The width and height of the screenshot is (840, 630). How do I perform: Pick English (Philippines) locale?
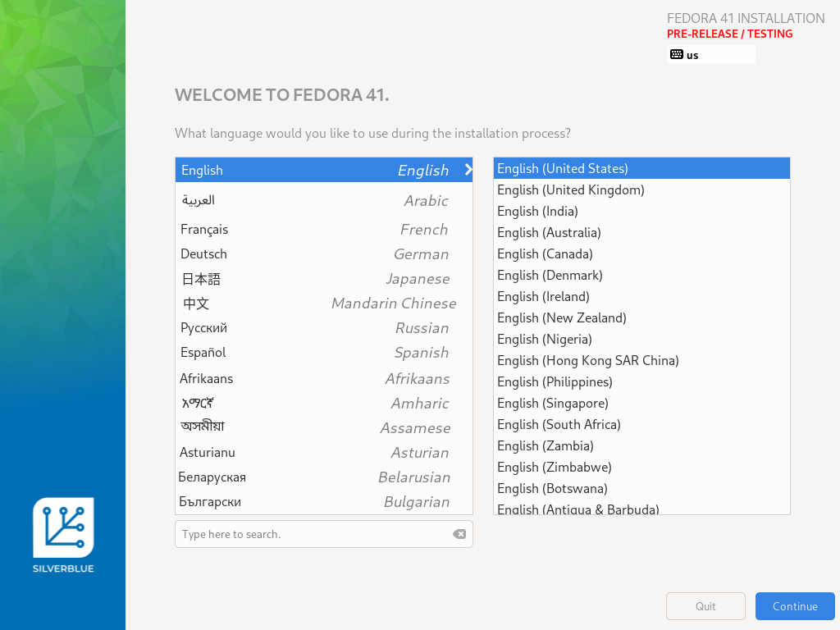tap(641, 382)
